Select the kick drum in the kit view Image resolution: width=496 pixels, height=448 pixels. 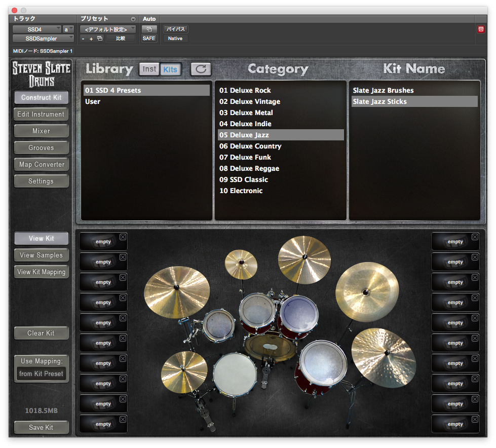pos(270,347)
